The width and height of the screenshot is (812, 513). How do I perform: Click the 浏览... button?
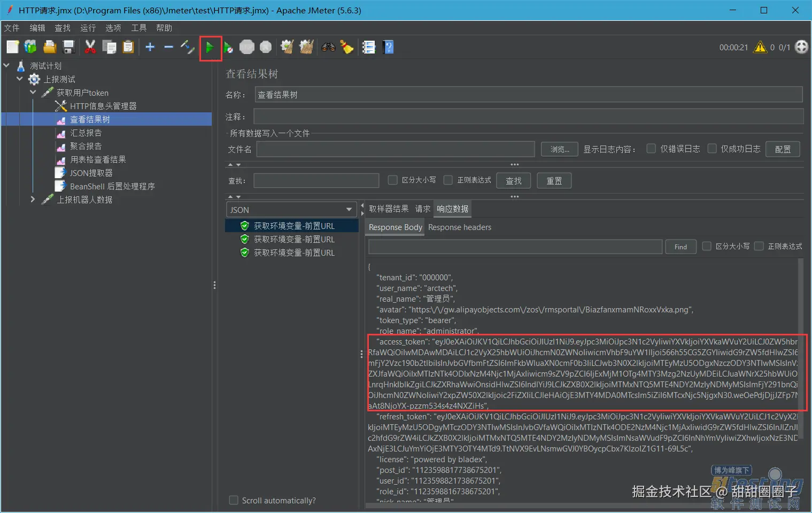(560, 149)
